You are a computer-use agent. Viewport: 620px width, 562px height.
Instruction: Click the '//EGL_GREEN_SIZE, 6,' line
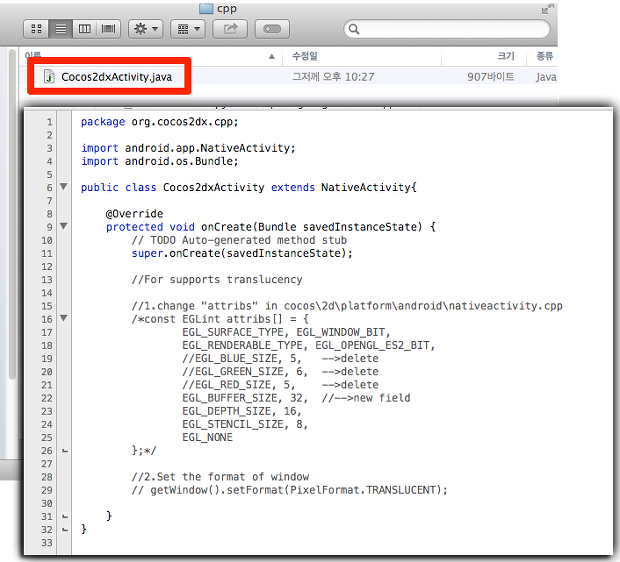tap(280, 372)
